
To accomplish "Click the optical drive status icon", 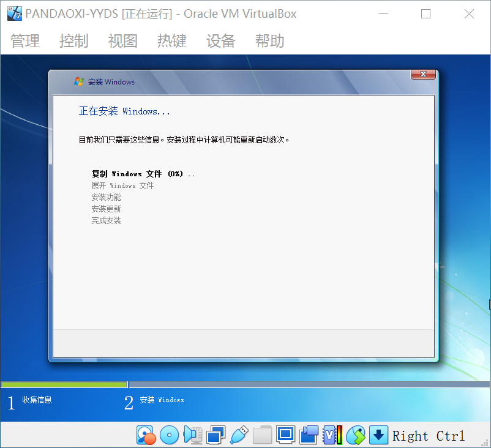I will tap(169, 435).
